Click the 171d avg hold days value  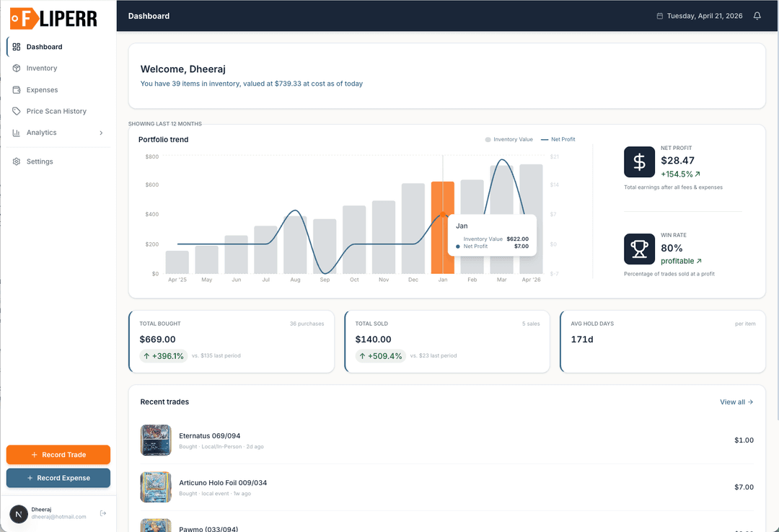(x=582, y=340)
